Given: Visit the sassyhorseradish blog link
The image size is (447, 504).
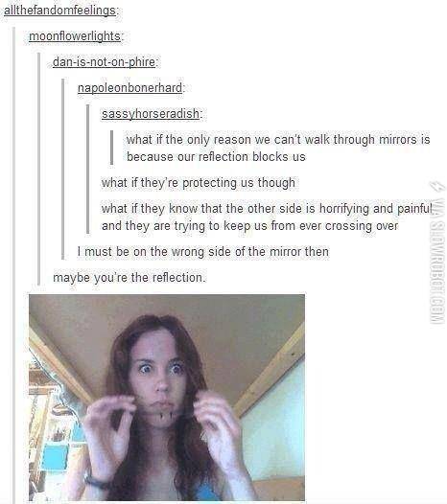Looking at the screenshot, I should point(151,113).
